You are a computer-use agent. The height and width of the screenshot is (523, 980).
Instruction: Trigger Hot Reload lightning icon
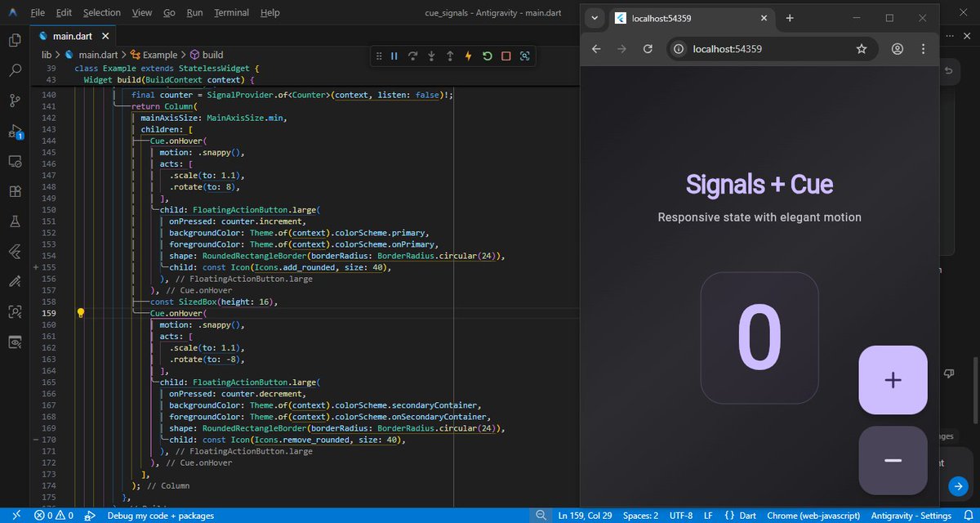[469, 56]
